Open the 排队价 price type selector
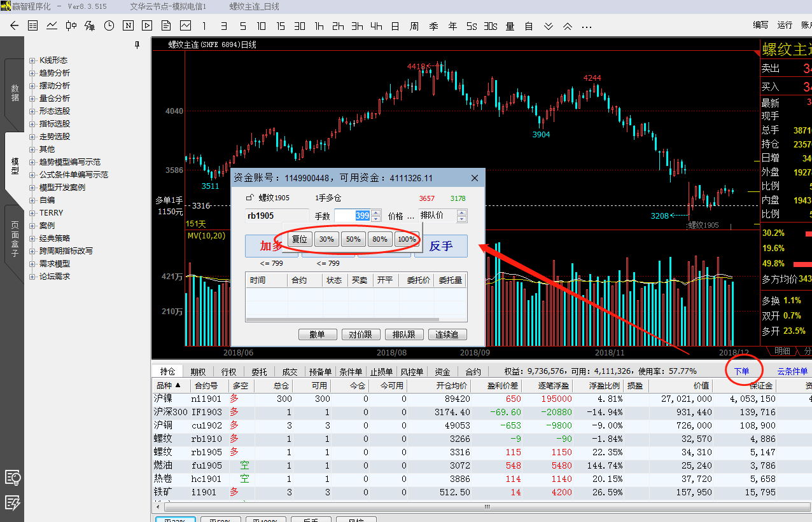Viewport: 812px width, 522px height. tap(442, 216)
